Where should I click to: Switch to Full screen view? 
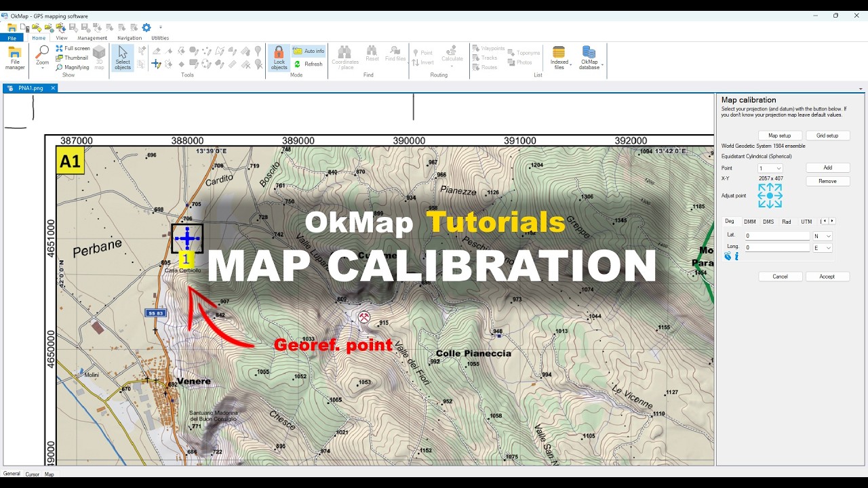pos(73,49)
